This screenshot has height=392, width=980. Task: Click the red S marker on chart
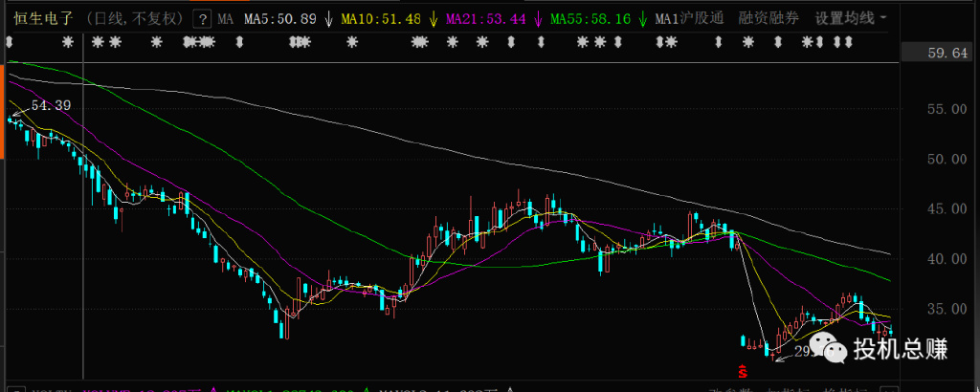tap(741, 370)
